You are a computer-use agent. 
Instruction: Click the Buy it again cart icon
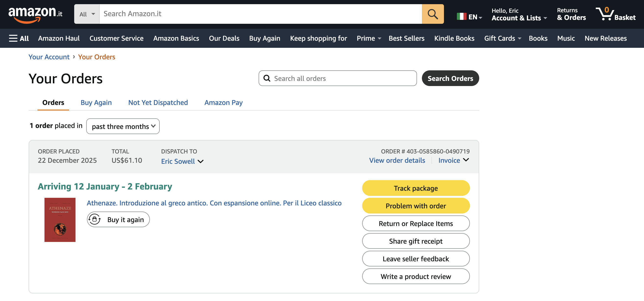[x=95, y=219]
